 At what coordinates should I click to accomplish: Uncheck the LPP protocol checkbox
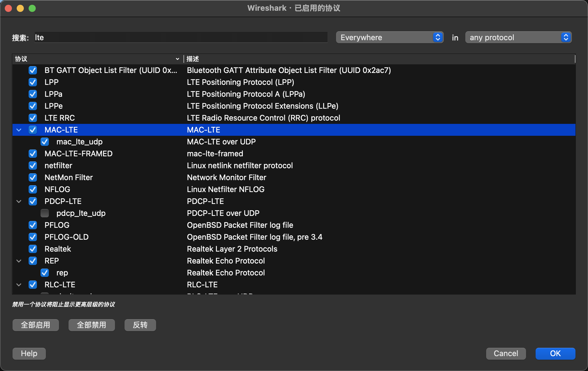pos(33,82)
